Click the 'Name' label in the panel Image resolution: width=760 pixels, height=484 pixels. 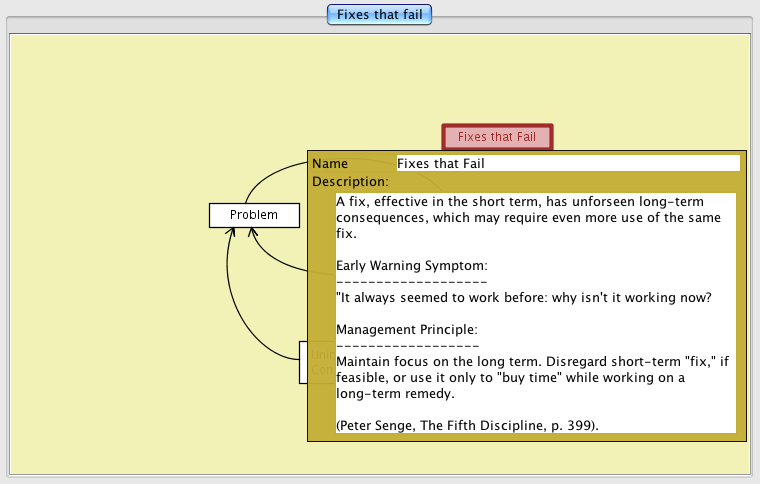pos(329,163)
